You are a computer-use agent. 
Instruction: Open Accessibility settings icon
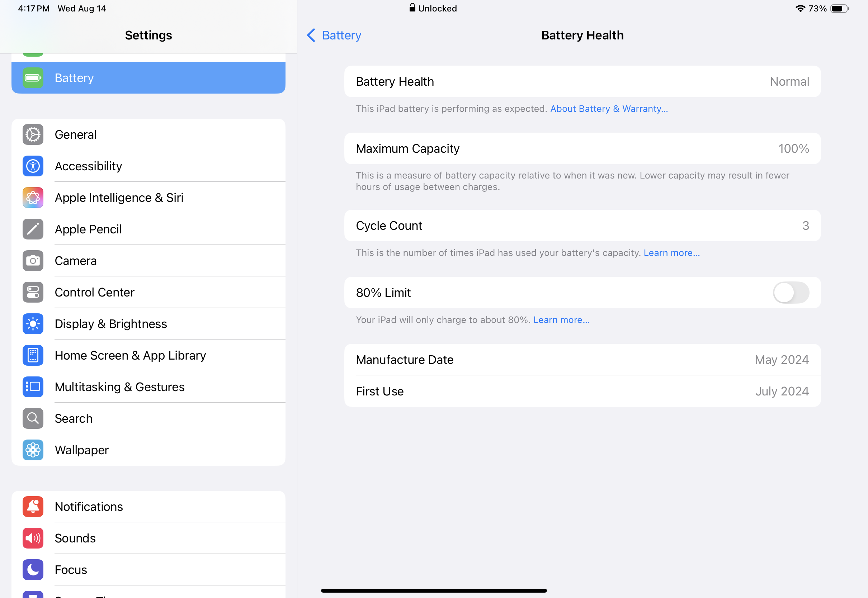pyautogui.click(x=32, y=166)
